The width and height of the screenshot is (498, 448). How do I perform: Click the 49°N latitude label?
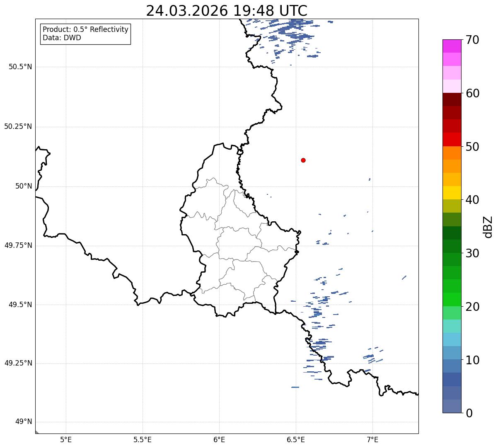click(x=24, y=422)
